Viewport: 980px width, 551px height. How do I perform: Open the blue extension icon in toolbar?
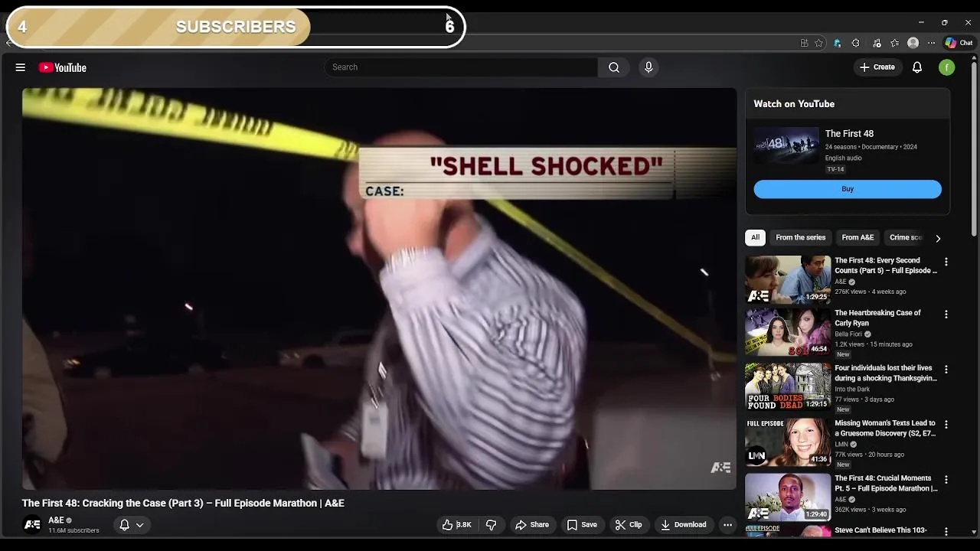(x=837, y=43)
